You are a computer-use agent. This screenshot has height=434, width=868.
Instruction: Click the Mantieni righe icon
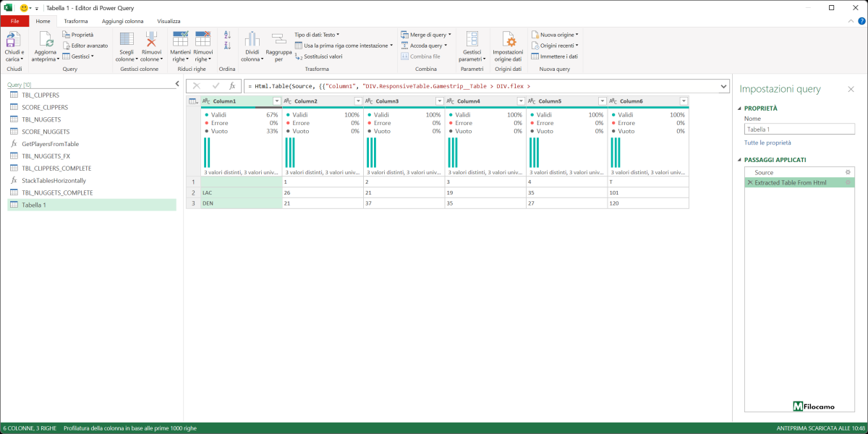[180, 39]
